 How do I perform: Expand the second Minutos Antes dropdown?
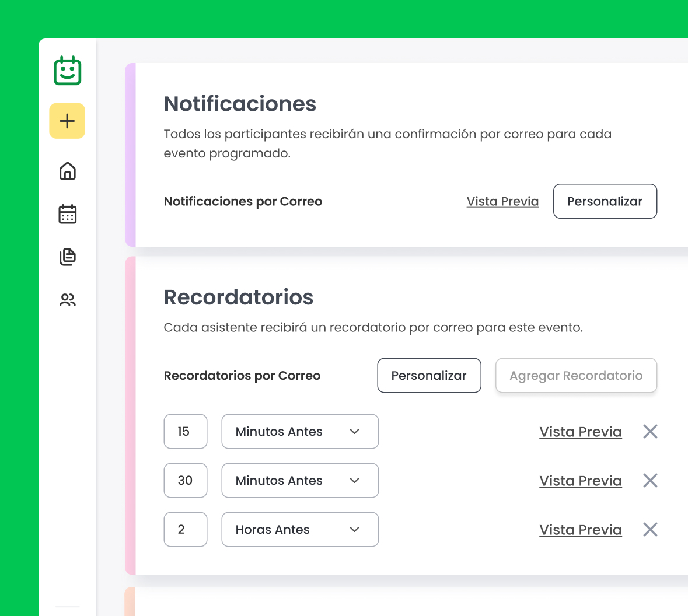click(x=300, y=481)
